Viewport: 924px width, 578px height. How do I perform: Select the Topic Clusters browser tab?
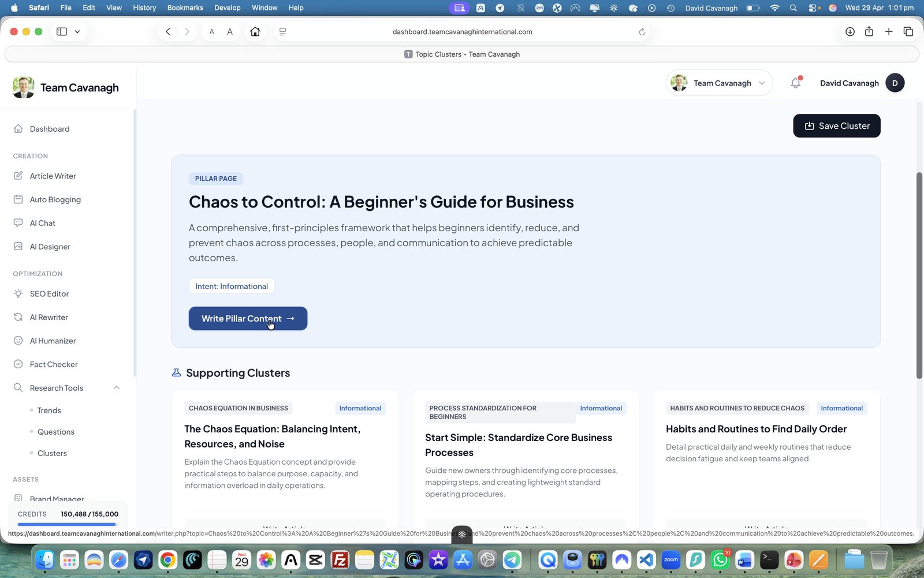pyautogui.click(x=462, y=54)
